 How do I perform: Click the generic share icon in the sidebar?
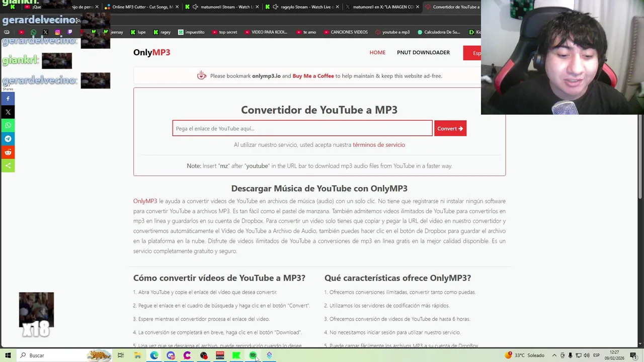8,165
